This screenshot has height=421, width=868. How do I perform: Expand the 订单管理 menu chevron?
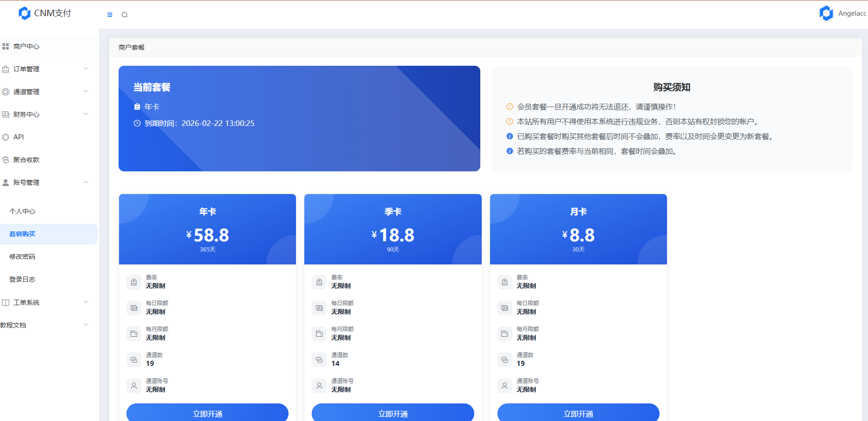[x=86, y=69]
